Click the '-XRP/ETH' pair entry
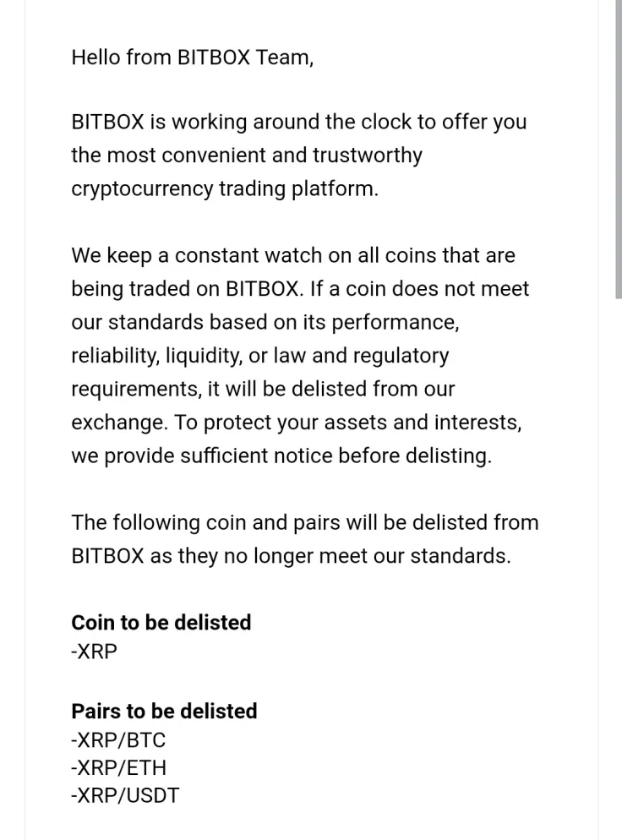The width and height of the screenshot is (622, 840). pyautogui.click(x=119, y=768)
